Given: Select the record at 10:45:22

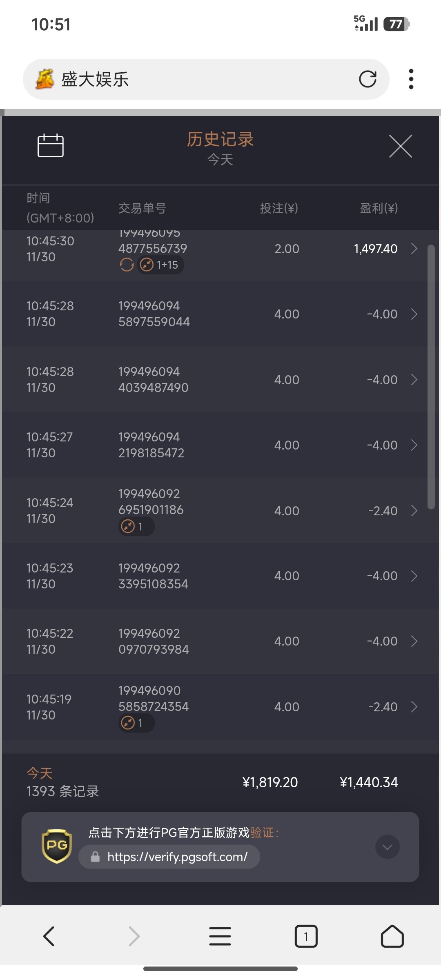Looking at the screenshot, I should click(x=220, y=641).
